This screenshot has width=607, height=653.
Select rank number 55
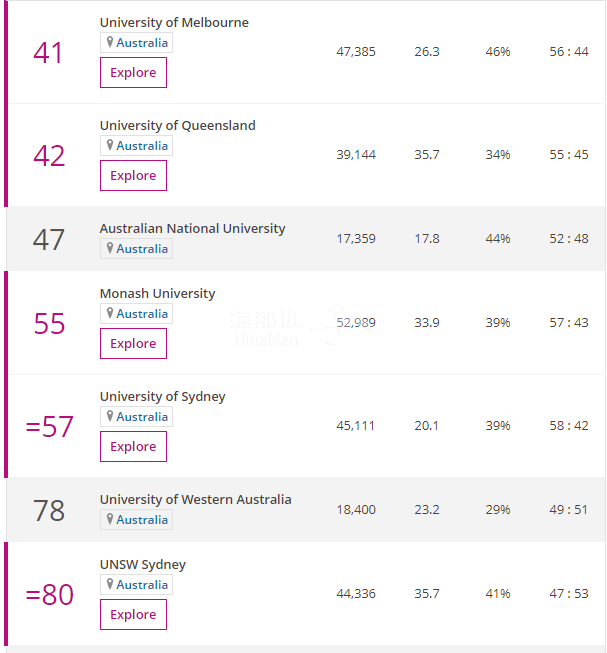point(49,324)
